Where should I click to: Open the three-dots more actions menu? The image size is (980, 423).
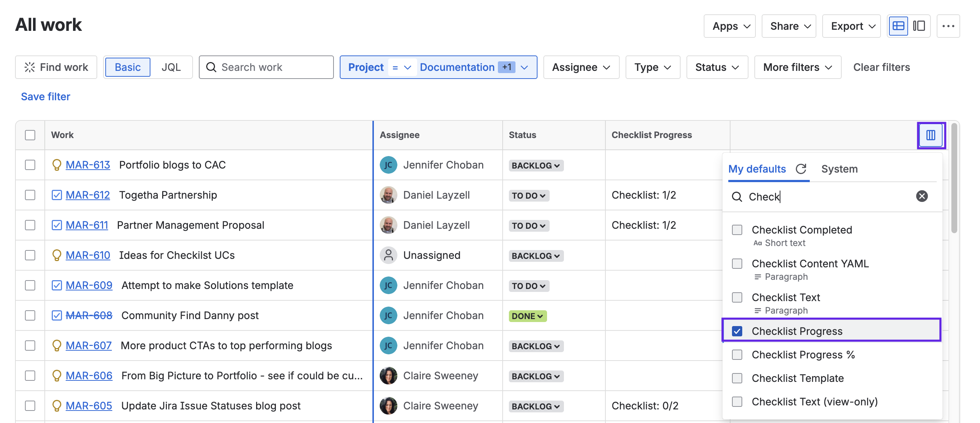pos(948,26)
